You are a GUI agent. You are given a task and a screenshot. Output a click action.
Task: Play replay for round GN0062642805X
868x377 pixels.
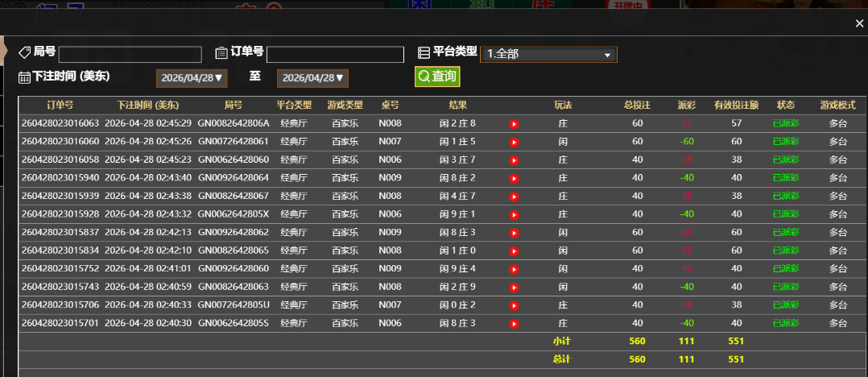514,214
